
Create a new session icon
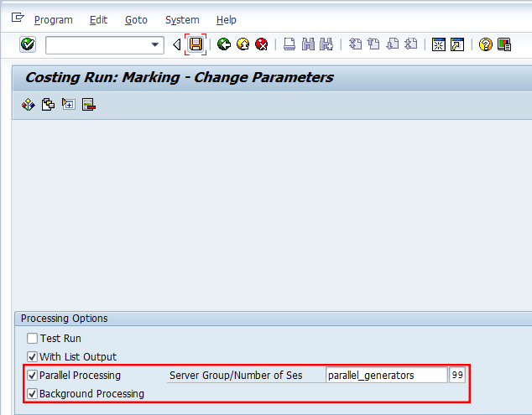coord(438,44)
